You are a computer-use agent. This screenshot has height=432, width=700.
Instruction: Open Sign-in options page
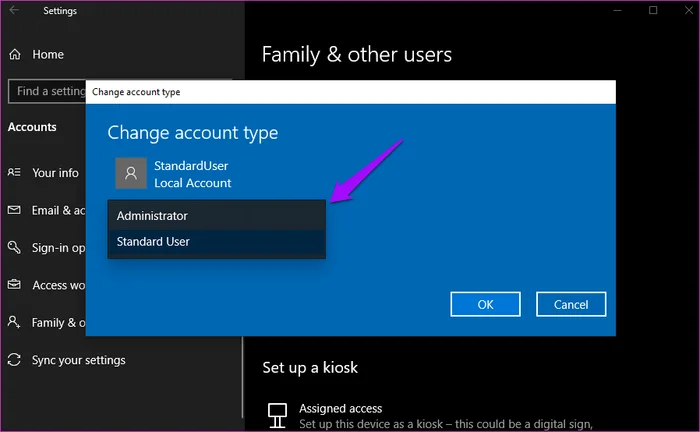pos(58,248)
